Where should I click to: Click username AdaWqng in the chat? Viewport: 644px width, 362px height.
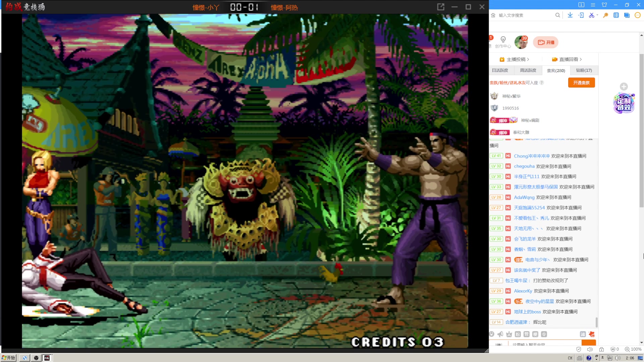(524, 197)
